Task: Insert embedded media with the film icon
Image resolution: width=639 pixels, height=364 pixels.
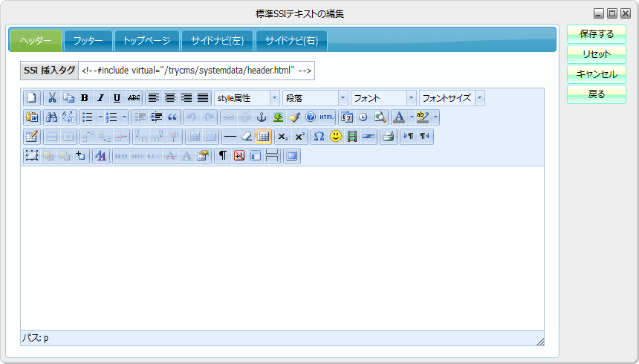Action: (352, 137)
